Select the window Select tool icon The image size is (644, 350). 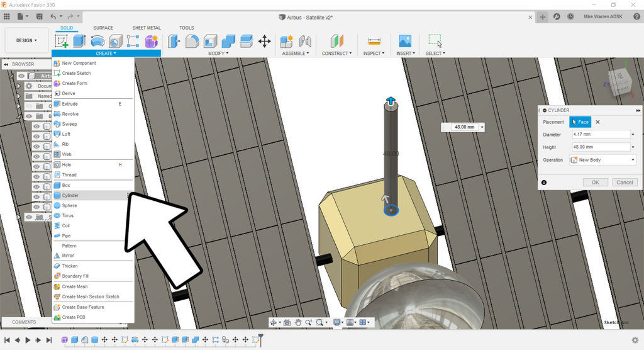[435, 41]
